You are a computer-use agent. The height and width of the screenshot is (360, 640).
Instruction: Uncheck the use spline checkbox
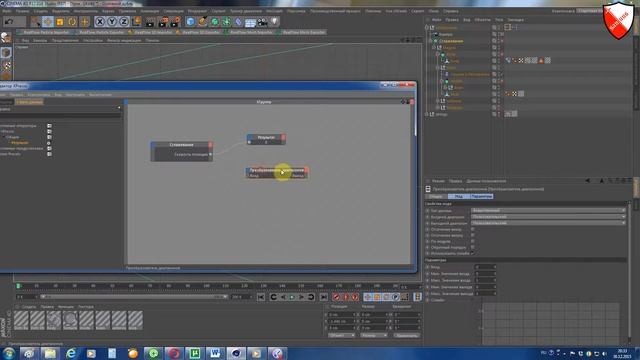473,253
